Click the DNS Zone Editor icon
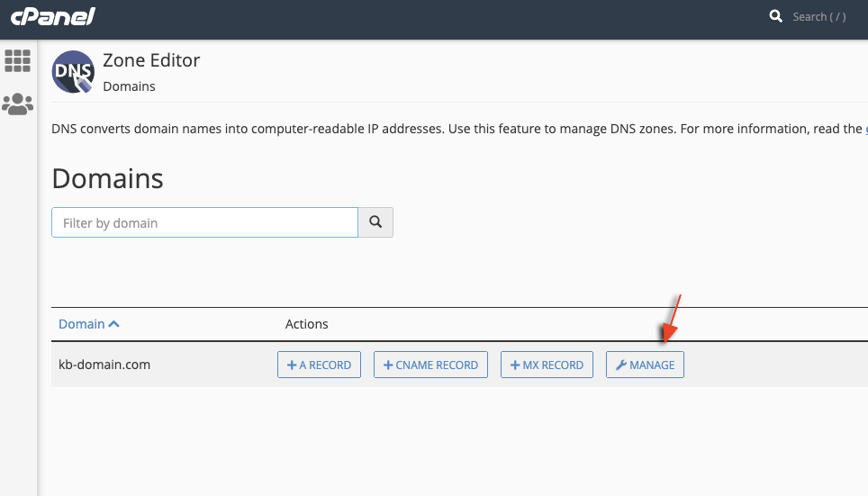This screenshot has width=868, height=496. pos(73,73)
